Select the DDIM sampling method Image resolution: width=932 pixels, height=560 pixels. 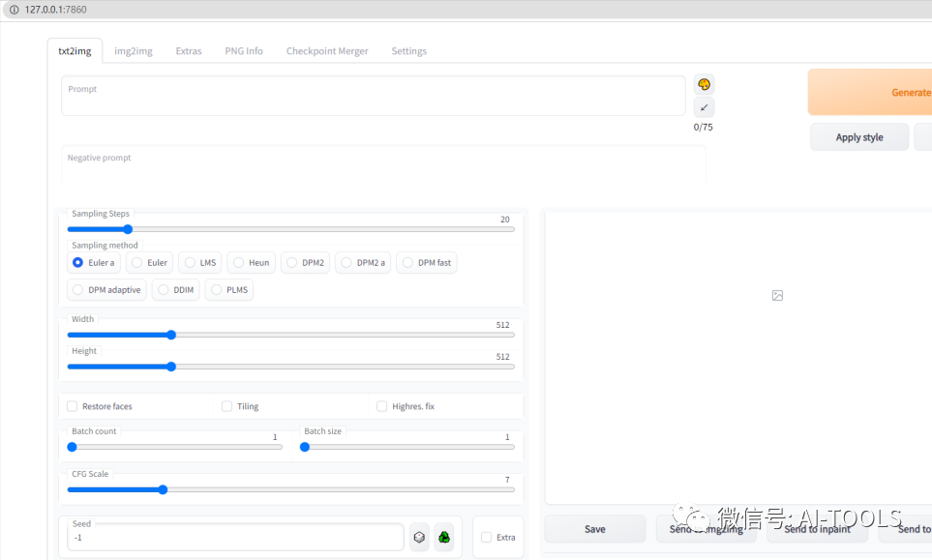165,290
